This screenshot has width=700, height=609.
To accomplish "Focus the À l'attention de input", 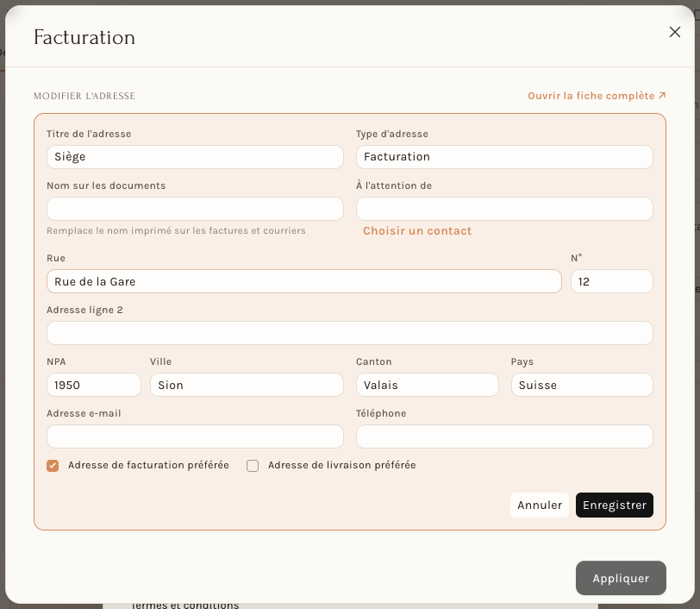I will click(504, 209).
